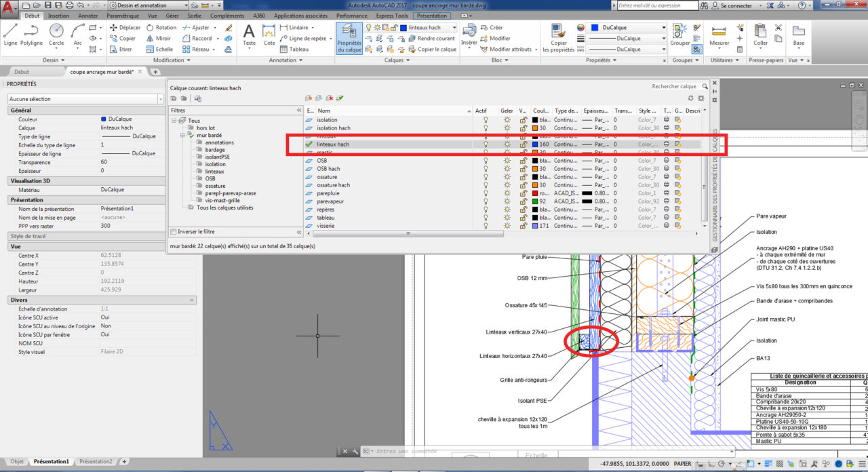Screen dimensions: 868x472
Task: Toggle lightbulb for visserie layer
Action: click(486, 226)
